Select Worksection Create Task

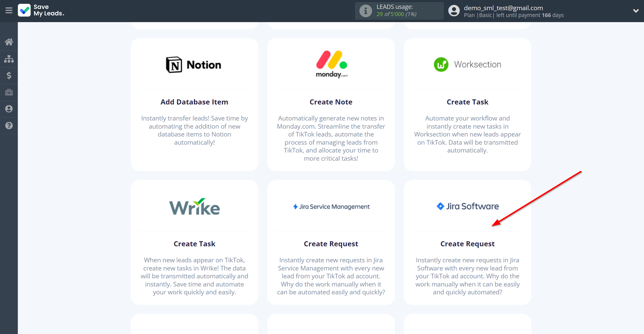pos(467,102)
